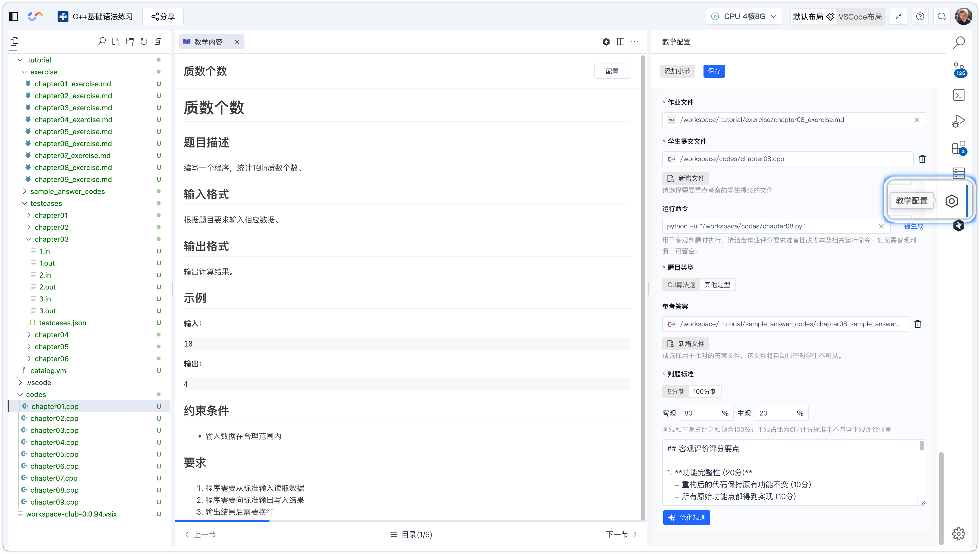
Task: Open the terminal icon in right sidebar
Action: [959, 95]
